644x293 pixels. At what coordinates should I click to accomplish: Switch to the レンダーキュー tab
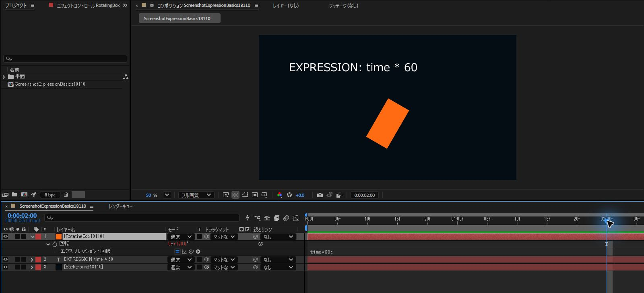pos(120,206)
